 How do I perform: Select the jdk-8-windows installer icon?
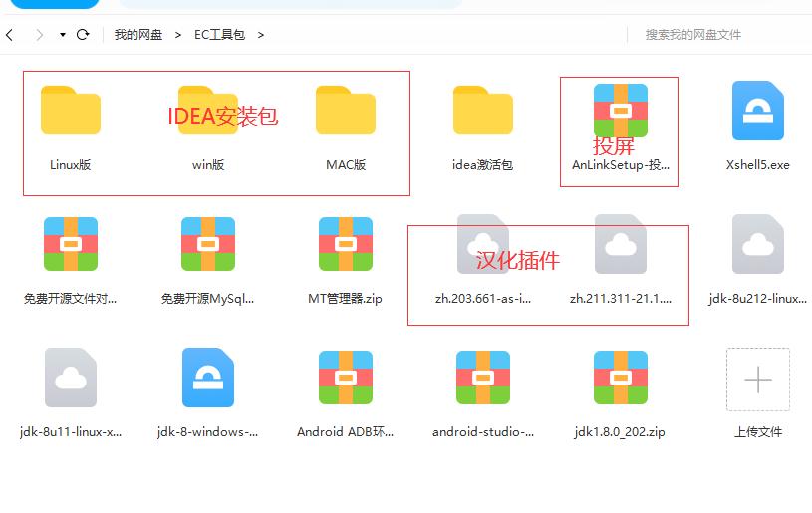pos(208,378)
